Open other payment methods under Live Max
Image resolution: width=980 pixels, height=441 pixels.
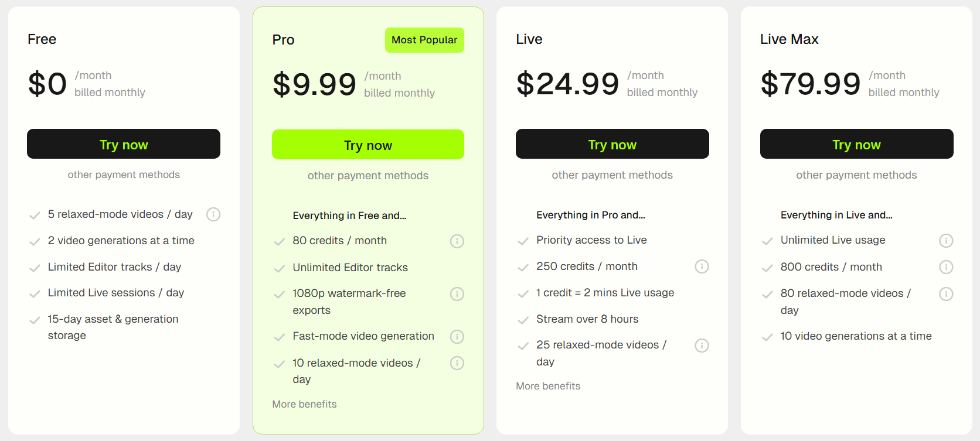tap(856, 175)
